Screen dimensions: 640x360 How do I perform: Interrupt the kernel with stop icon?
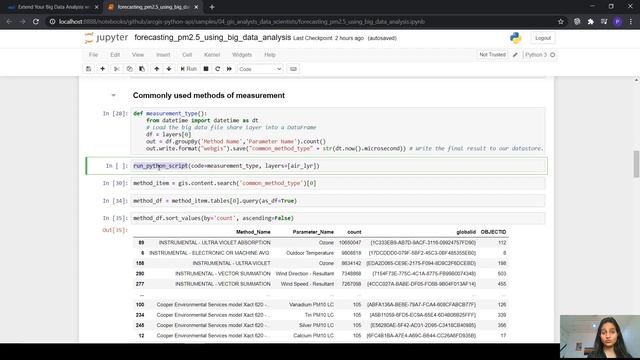[x=206, y=69]
